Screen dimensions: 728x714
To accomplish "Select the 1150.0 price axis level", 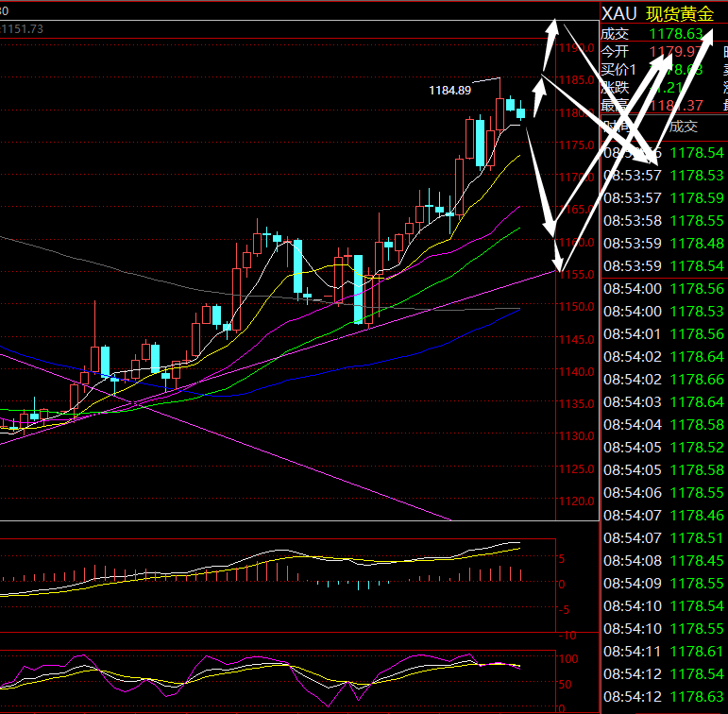I will coord(574,307).
